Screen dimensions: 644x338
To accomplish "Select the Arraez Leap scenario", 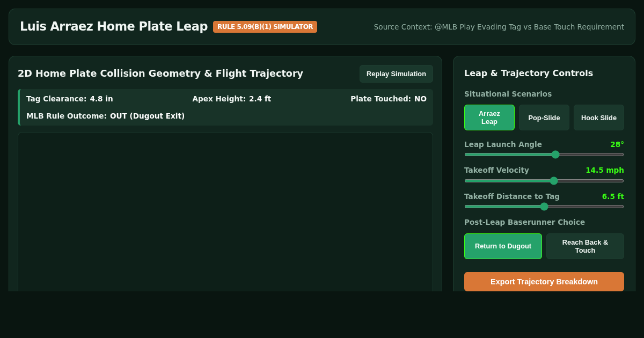I will [x=489, y=117].
